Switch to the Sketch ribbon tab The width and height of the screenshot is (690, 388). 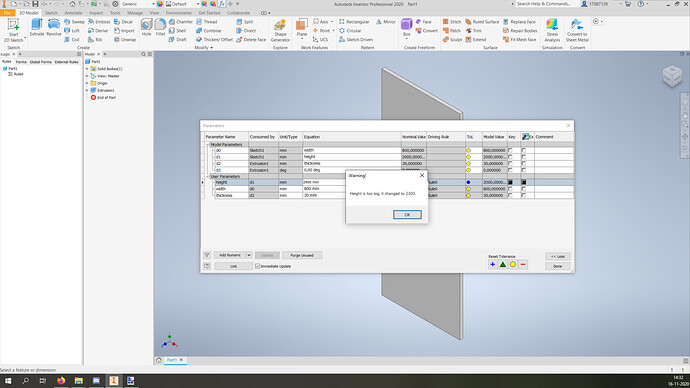(51, 13)
